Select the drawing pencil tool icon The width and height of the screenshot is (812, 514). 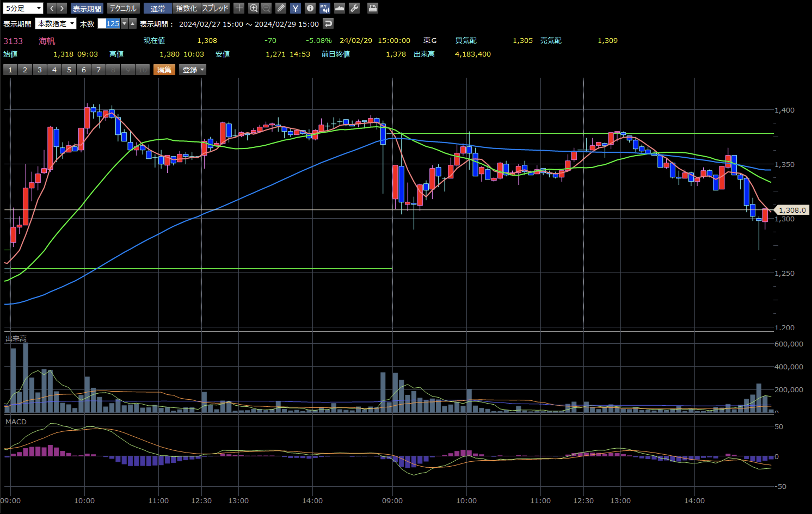[281, 8]
